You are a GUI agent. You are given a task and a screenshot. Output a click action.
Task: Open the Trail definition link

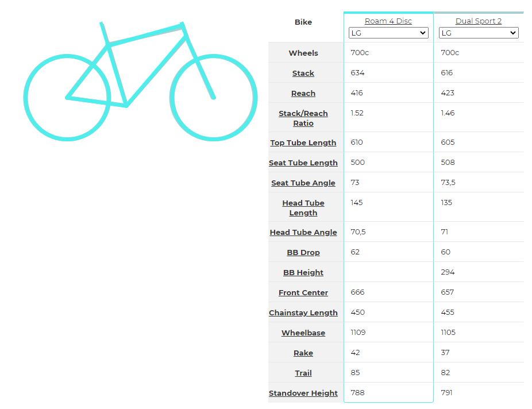tap(303, 373)
